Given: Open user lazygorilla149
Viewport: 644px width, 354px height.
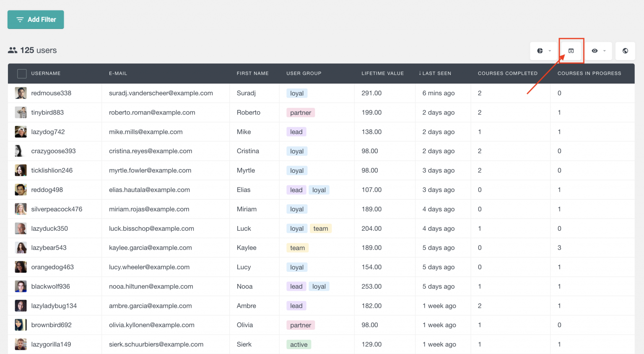Looking at the screenshot, I should 51,344.
